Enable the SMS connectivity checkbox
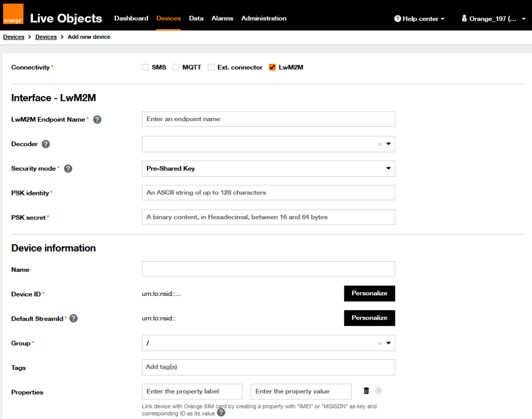The width and height of the screenshot is (532, 419). coord(145,68)
